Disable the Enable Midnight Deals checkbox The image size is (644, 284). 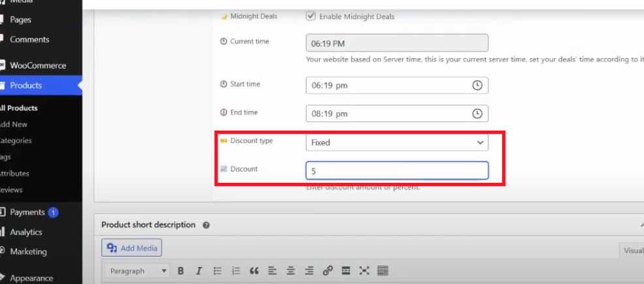pos(311,16)
